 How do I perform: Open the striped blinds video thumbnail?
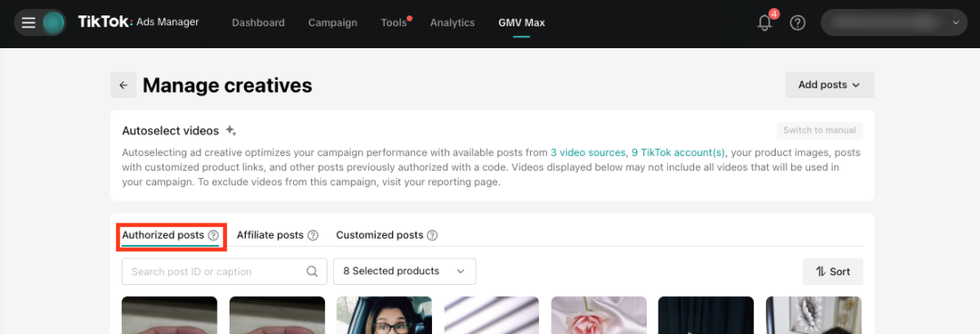click(x=491, y=315)
